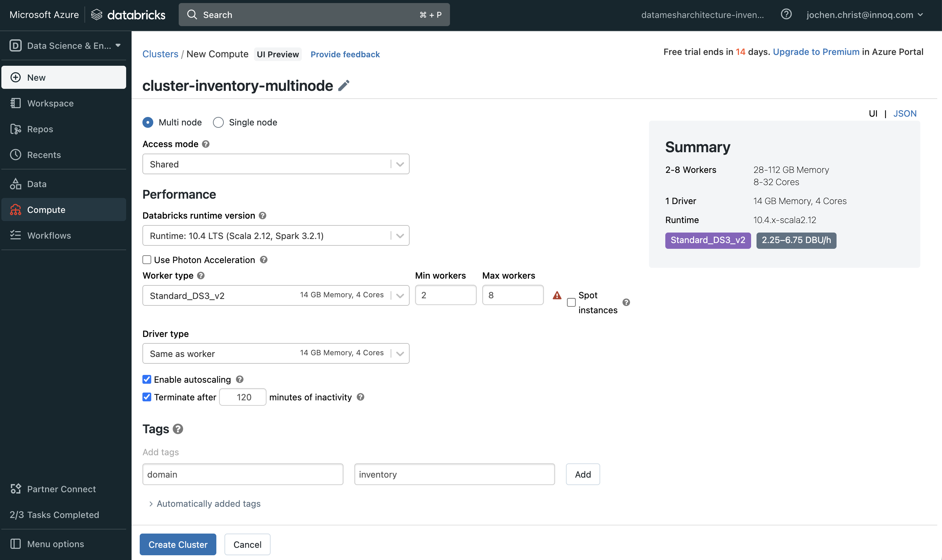Uncheck the Enable autoscaling checkbox
Screen dimensions: 942x560
click(147, 379)
